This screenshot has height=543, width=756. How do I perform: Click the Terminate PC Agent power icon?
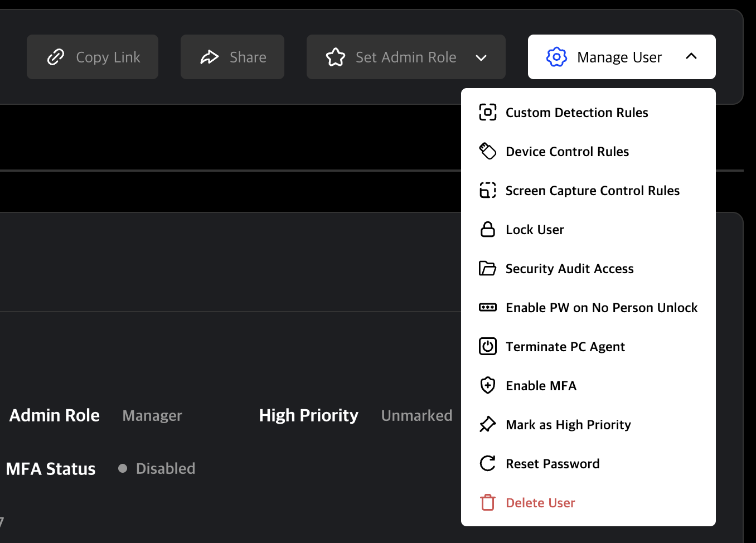tap(488, 346)
